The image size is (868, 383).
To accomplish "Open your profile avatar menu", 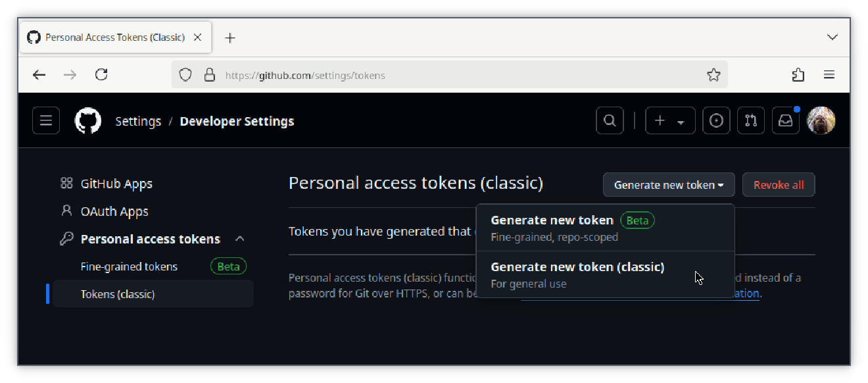I will click(x=821, y=120).
